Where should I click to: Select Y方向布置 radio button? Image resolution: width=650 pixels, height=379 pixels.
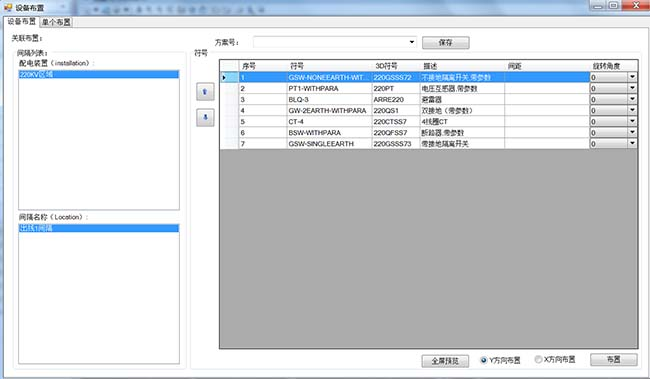(483, 360)
